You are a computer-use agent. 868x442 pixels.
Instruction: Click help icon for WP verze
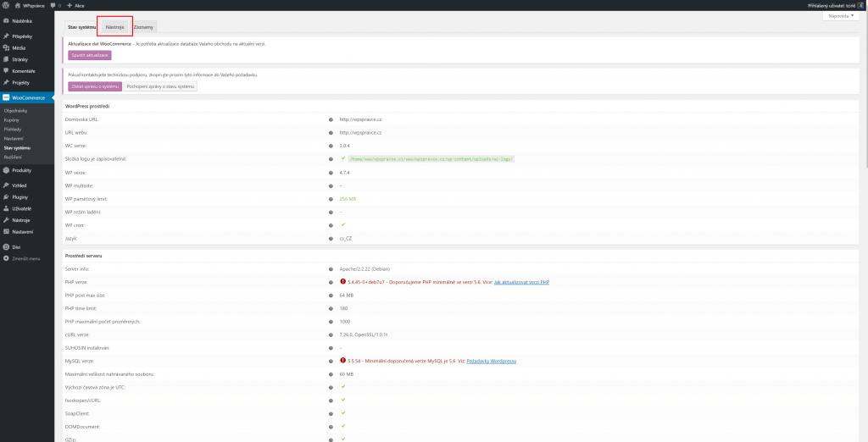pyautogui.click(x=331, y=173)
